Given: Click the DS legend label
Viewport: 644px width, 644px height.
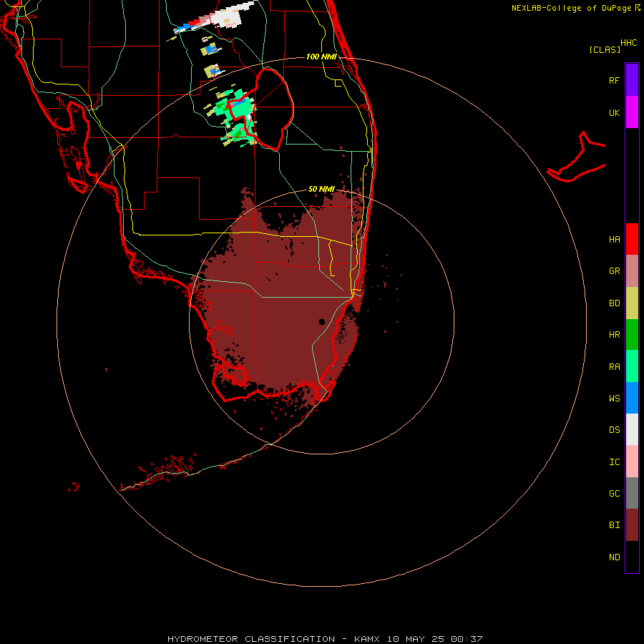Looking at the screenshot, I should point(614,430).
